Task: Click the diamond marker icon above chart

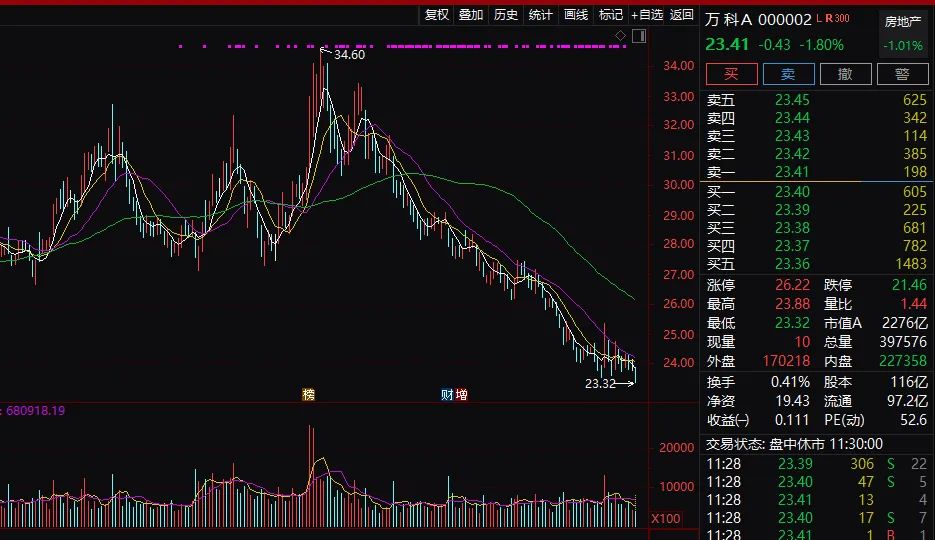Action: click(620, 36)
